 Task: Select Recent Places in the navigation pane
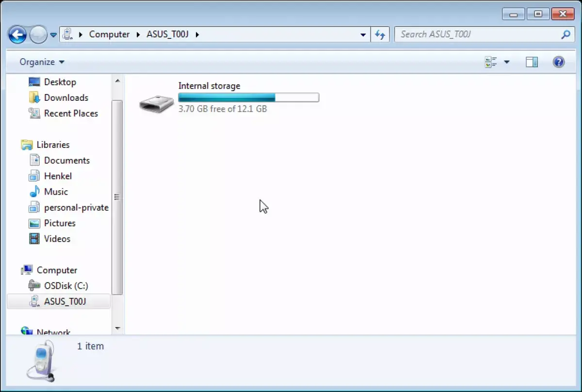point(71,113)
